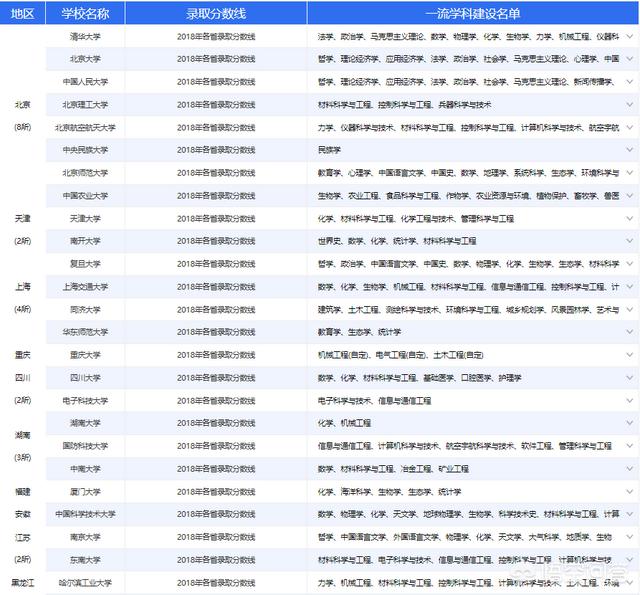
Task: Click the 学校名称 column header
Action: point(85,13)
